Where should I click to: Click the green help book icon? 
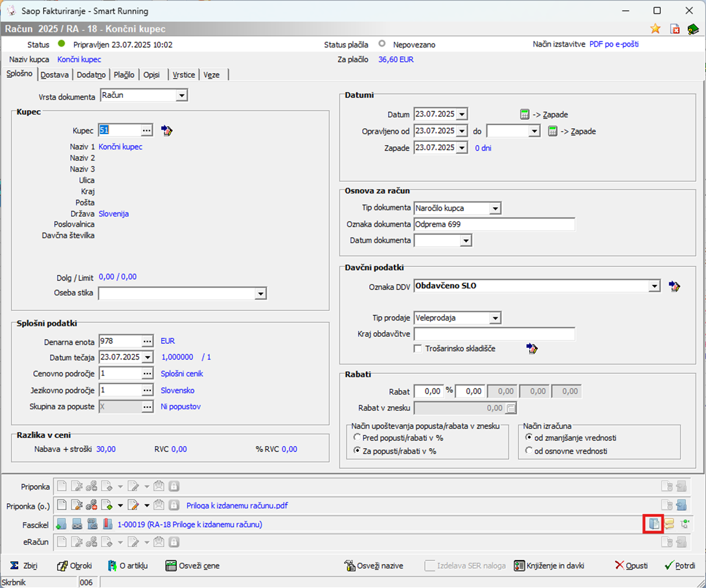click(693, 28)
